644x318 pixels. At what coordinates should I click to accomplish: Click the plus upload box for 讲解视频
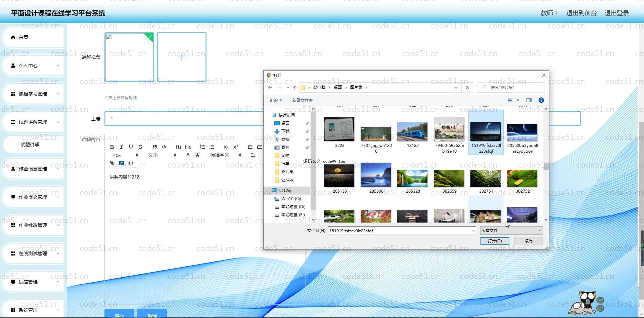[182, 57]
